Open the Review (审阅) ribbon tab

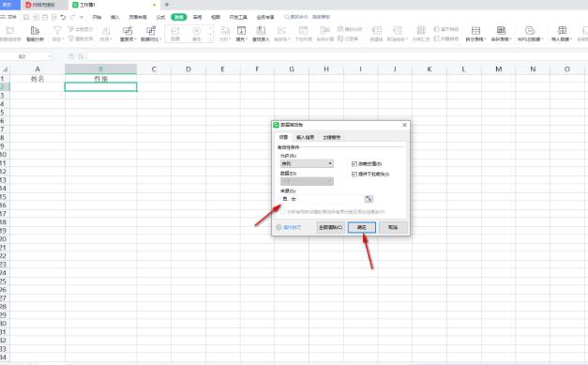[197, 17]
